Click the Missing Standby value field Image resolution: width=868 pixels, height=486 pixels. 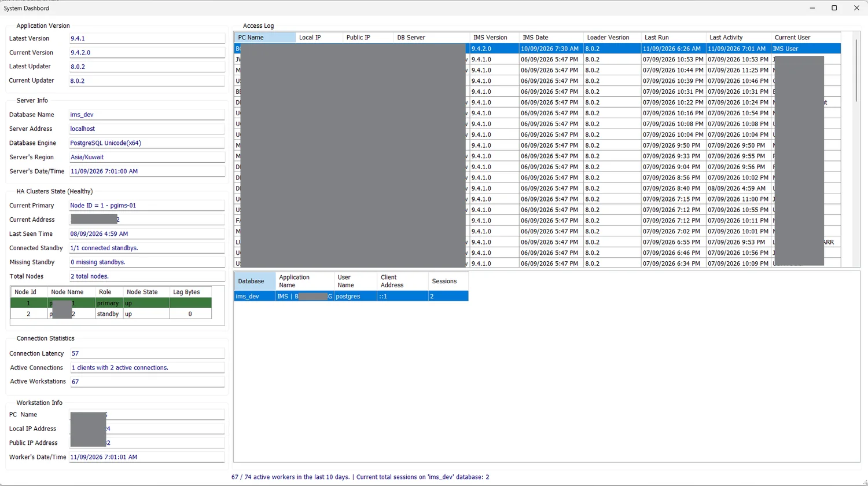point(147,262)
